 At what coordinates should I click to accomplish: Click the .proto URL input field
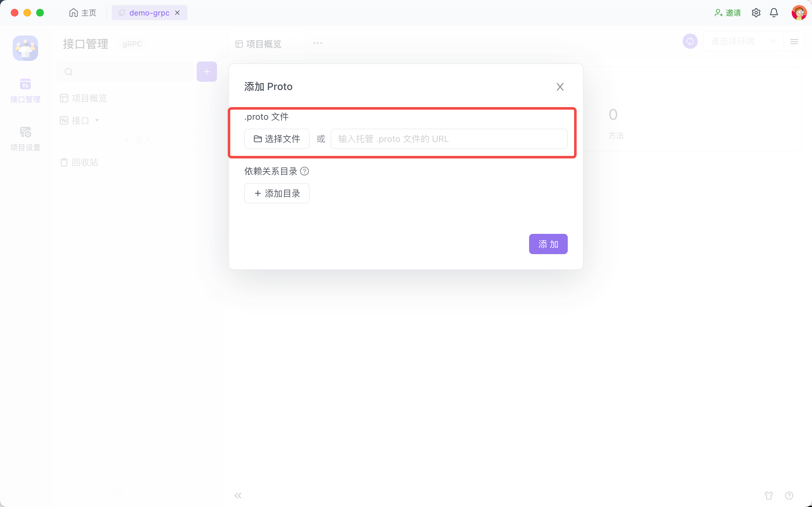449,139
